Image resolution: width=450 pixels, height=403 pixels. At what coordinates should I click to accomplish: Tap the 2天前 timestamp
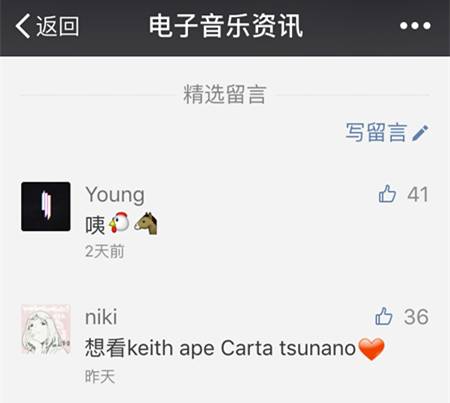pyautogui.click(x=105, y=251)
